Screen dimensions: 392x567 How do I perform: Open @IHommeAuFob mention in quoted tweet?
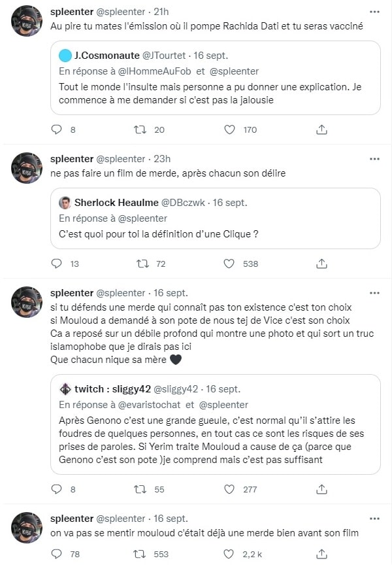[155, 71]
